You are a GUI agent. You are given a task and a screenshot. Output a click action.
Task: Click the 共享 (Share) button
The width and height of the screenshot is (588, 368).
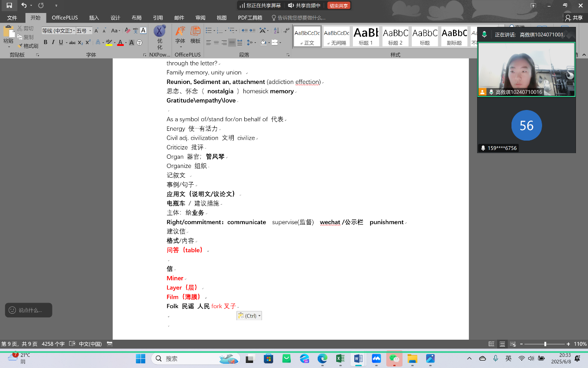pyautogui.click(x=574, y=18)
